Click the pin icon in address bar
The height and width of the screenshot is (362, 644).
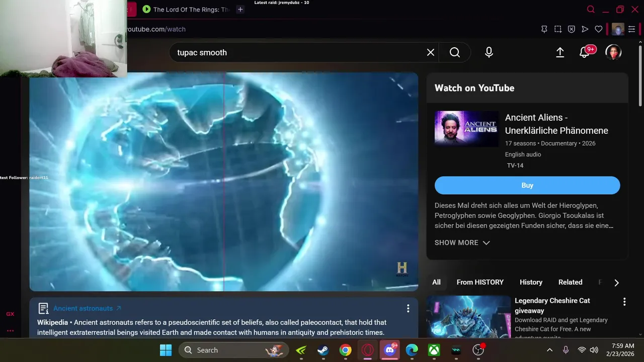click(x=544, y=29)
